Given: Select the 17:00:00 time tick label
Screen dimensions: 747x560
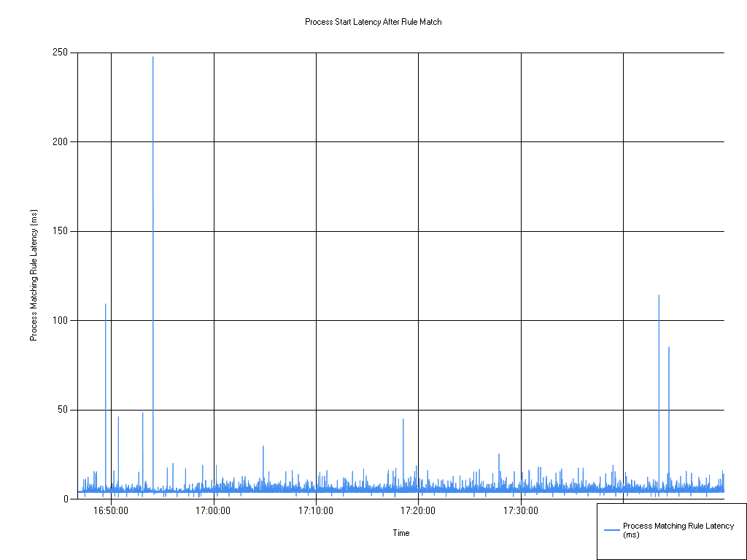Looking at the screenshot, I should [x=214, y=510].
